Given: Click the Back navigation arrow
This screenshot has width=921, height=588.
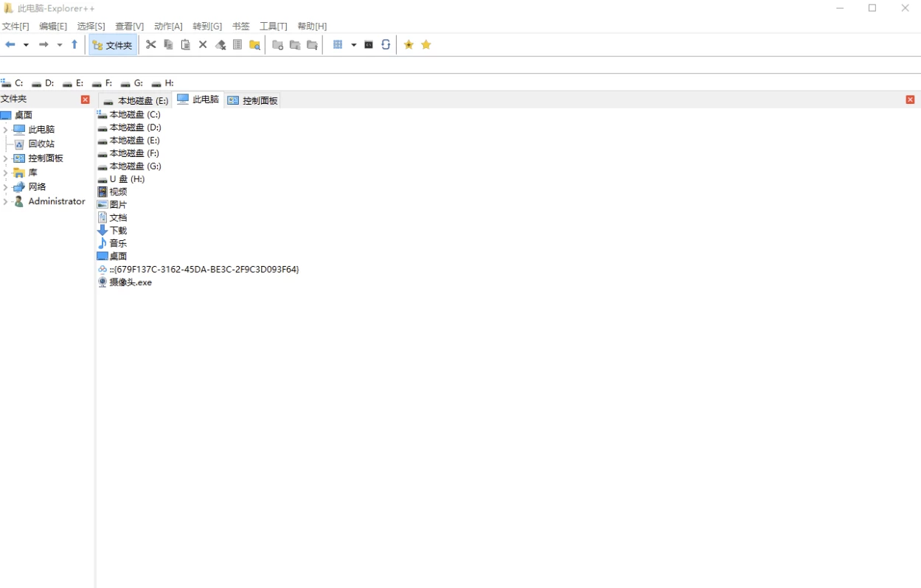Looking at the screenshot, I should coord(10,45).
